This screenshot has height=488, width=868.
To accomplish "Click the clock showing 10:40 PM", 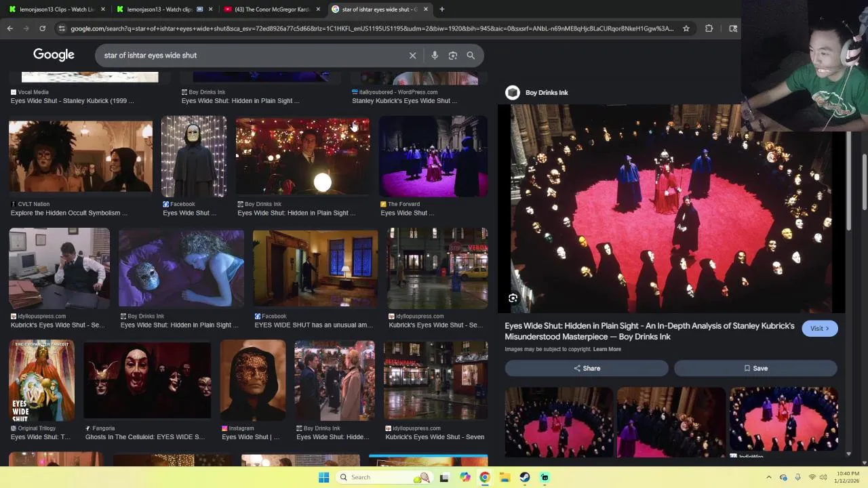I will click(x=848, y=473).
